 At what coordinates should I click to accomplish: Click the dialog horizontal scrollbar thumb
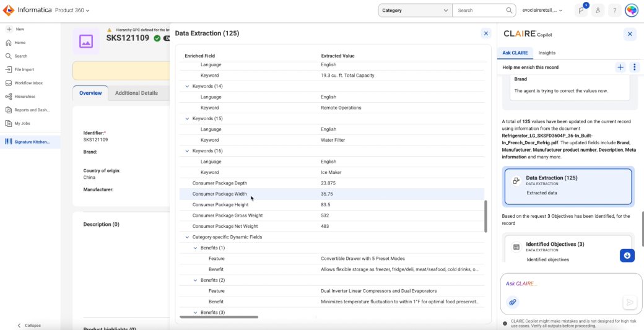coord(219,317)
